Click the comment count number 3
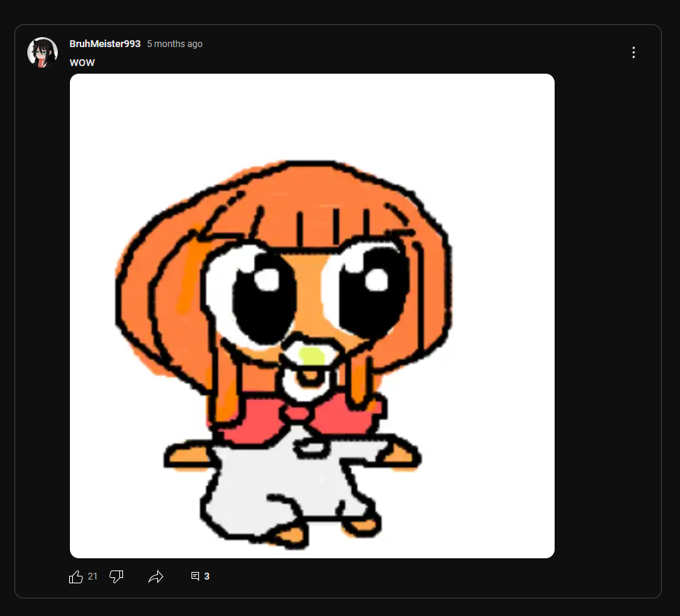Viewport: 680px width, 616px height. (x=207, y=576)
